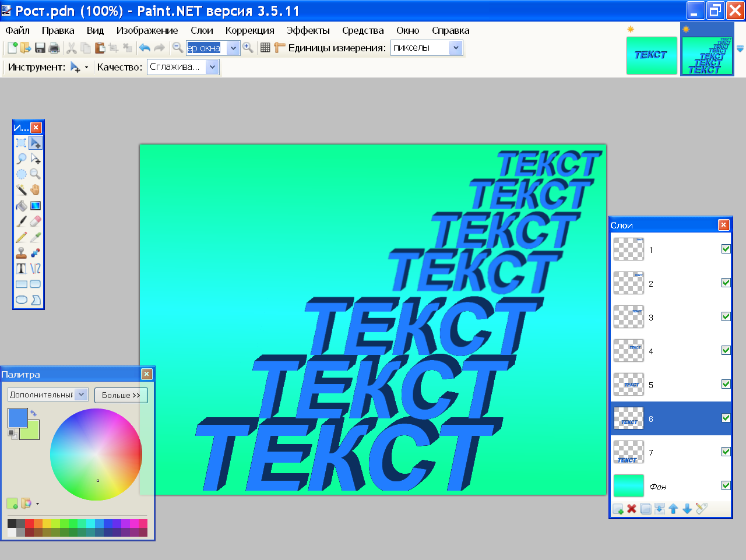
Task: Open the Файл menu
Action: click(x=17, y=30)
